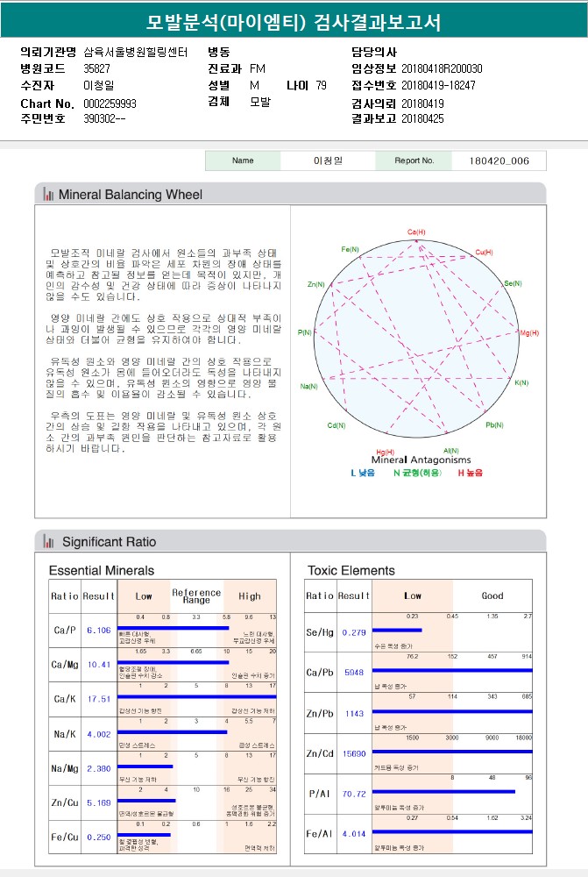Click the Mineral Balancing Wheel section header

click(x=290, y=194)
